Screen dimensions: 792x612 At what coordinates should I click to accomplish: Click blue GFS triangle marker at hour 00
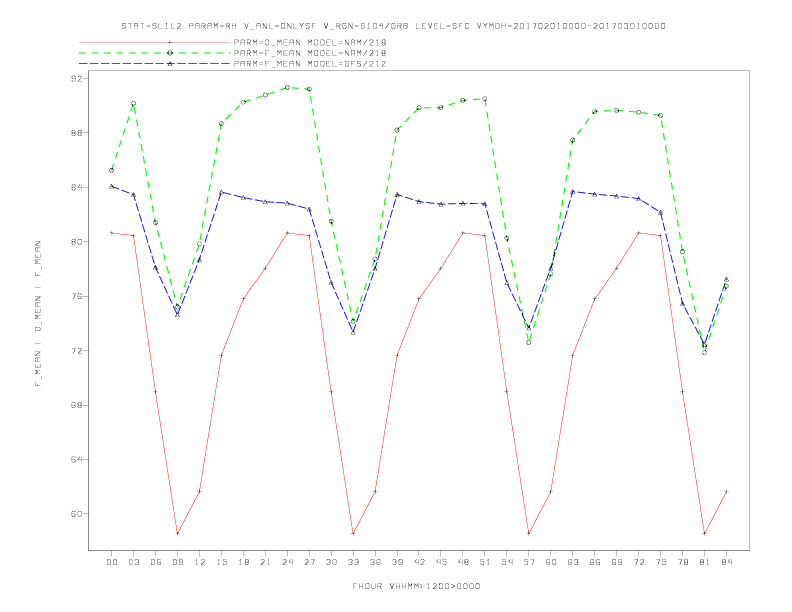[x=112, y=186]
